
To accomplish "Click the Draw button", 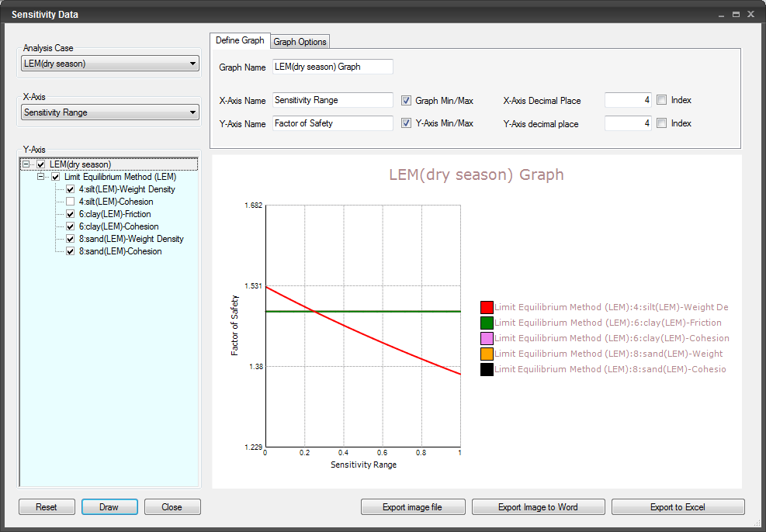I will pyautogui.click(x=109, y=506).
